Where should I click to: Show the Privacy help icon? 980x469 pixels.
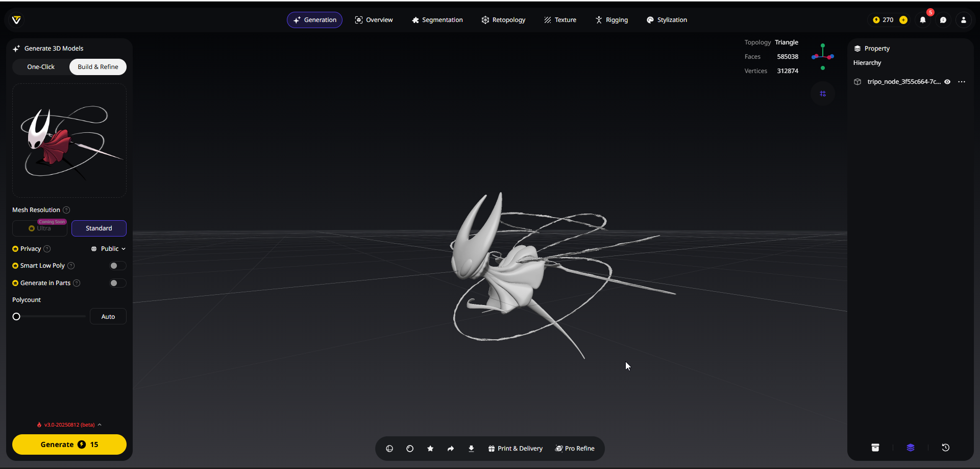[x=47, y=249]
